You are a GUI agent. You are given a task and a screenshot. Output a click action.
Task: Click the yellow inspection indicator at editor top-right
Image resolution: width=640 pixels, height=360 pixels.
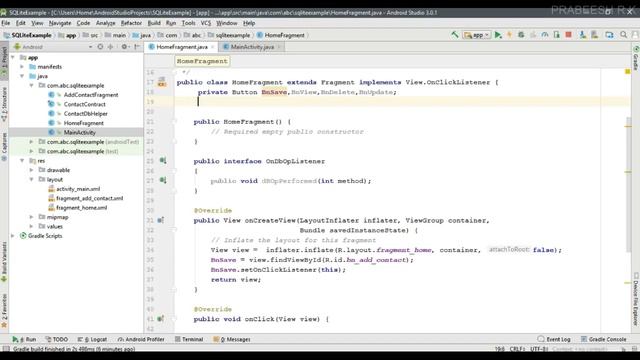[x=628, y=72]
